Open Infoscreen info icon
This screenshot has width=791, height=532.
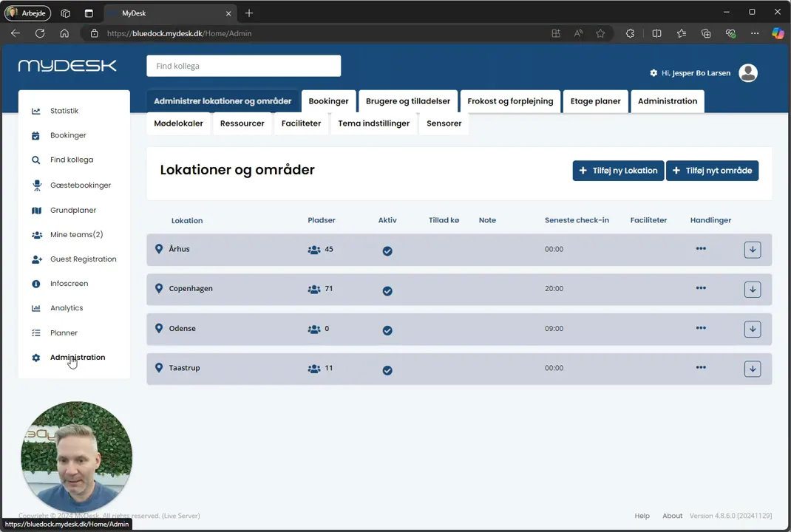click(35, 284)
